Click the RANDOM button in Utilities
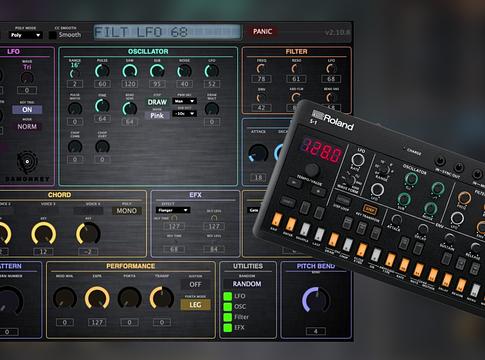Viewport: 485px width, 360px height. point(247,284)
